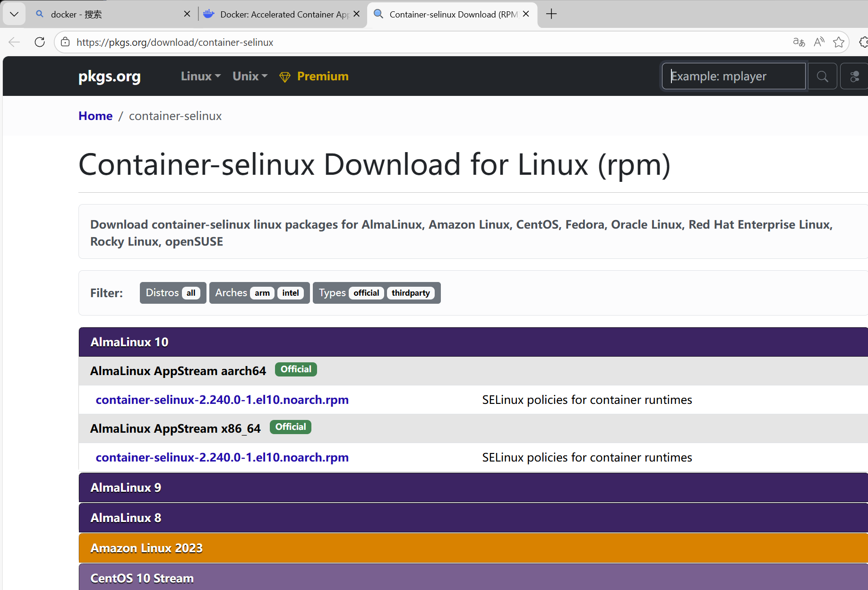The height and width of the screenshot is (590, 868).
Task: Go to pkgs.org homepage logo
Action: pos(110,76)
